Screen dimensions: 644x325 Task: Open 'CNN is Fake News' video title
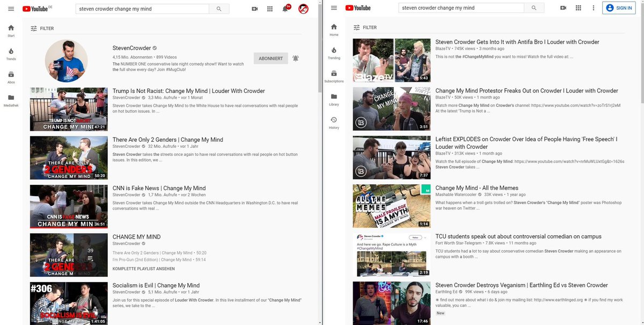click(159, 189)
